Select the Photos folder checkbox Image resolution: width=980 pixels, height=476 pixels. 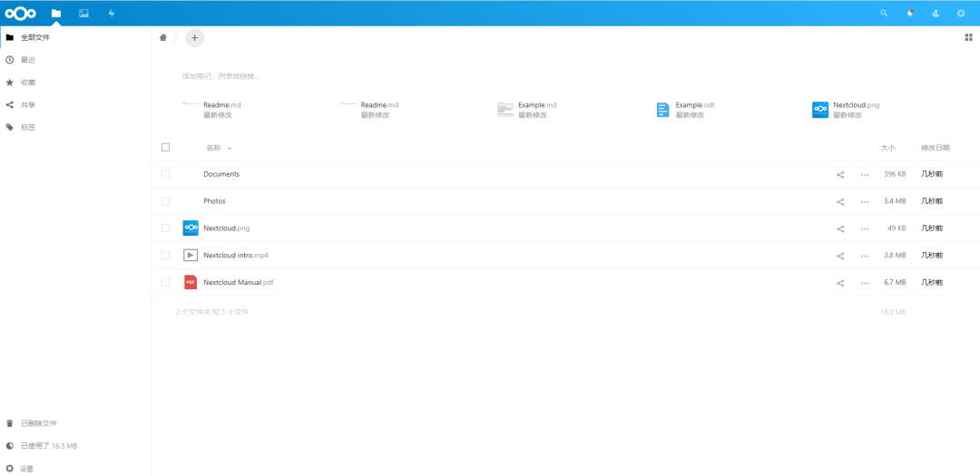point(165,200)
